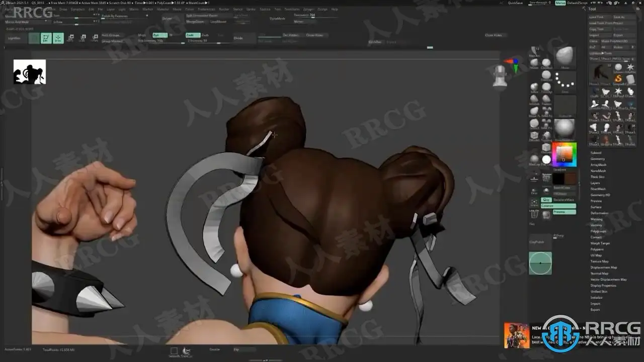Viewport: 644px width, 362px height.
Task: Toggle the Colorize switch
Action: pyautogui.click(x=558, y=206)
